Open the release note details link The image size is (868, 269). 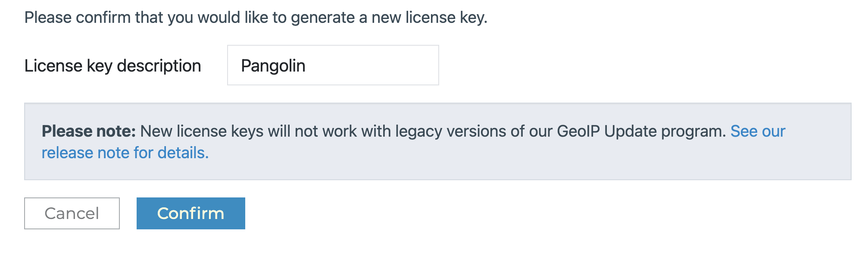pyautogui.click(x=125, y=153)
